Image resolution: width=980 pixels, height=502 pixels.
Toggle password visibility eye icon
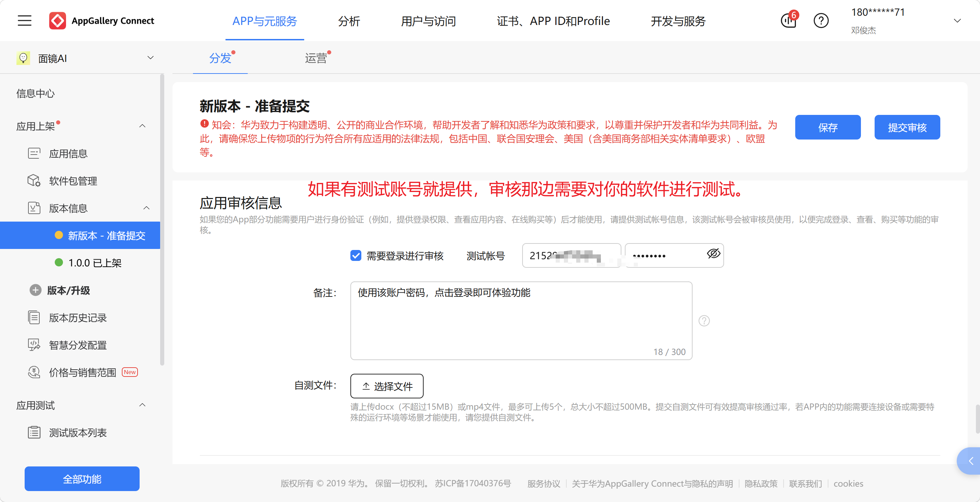[x=713, y=254]
